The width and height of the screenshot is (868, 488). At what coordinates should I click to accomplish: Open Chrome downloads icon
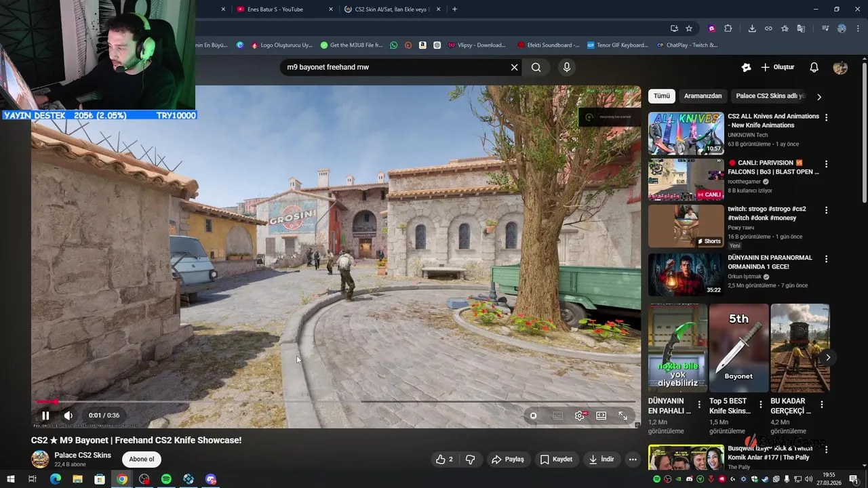click(x=752, y=28)
